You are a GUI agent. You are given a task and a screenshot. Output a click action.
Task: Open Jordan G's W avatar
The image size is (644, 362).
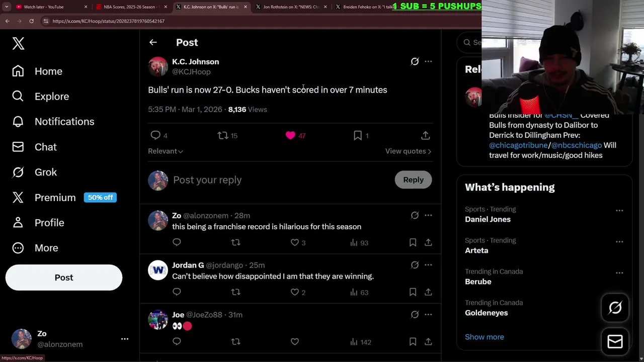158,270
